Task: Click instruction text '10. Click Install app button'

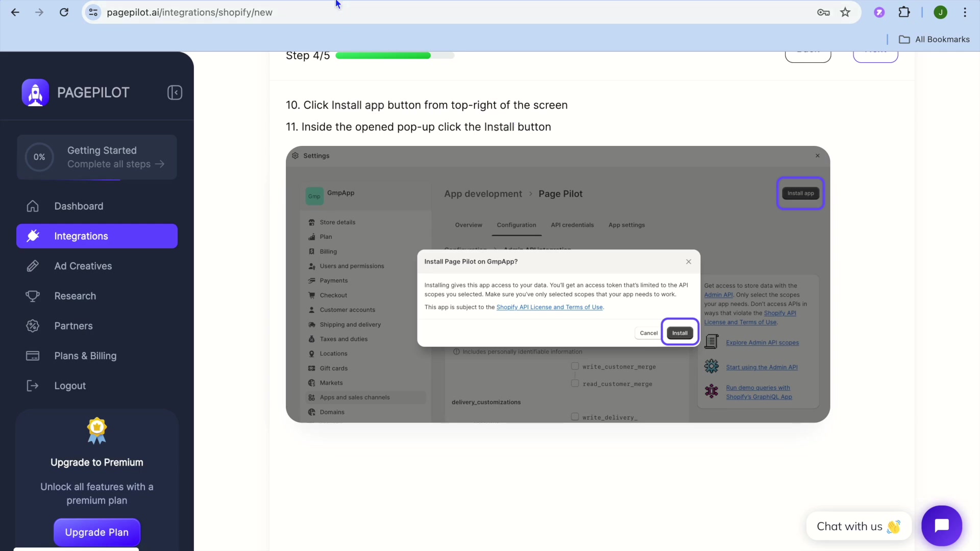Action: click(427, 105)
